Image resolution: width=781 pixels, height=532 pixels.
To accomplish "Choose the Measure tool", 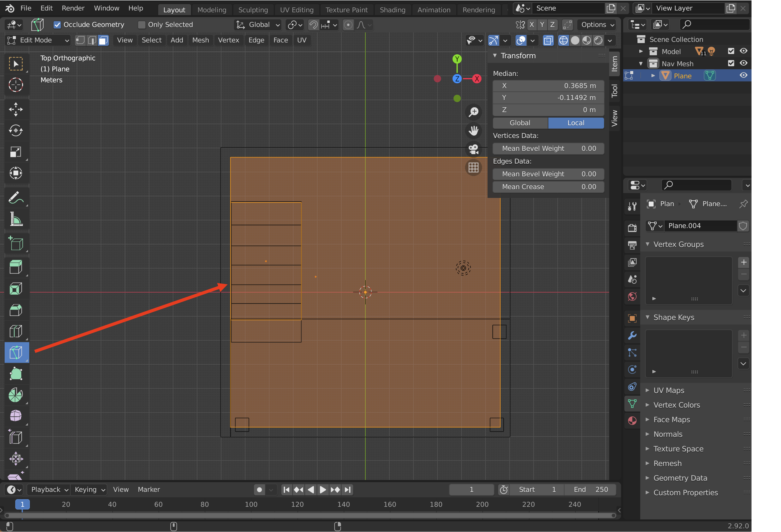I will (16, 219).
